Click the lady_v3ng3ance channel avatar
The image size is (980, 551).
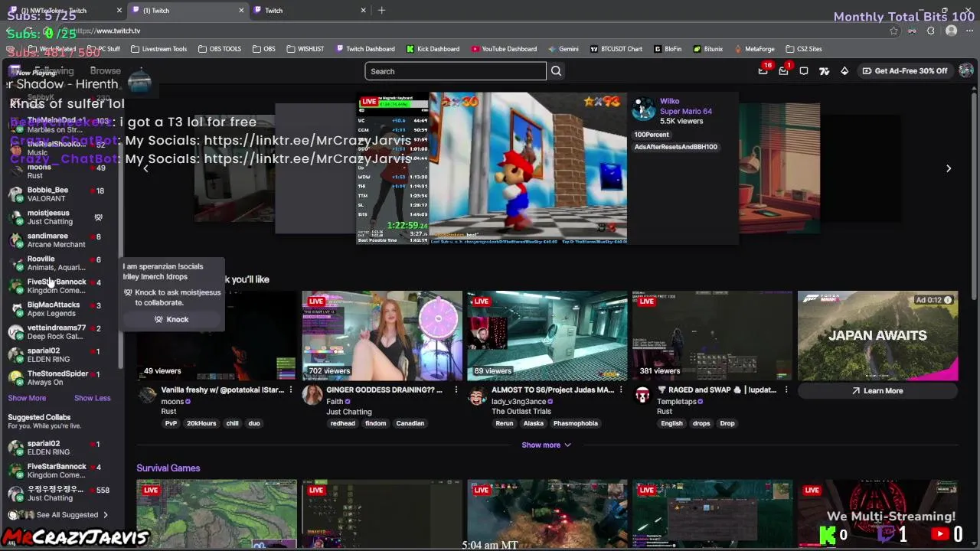point(478,395)
